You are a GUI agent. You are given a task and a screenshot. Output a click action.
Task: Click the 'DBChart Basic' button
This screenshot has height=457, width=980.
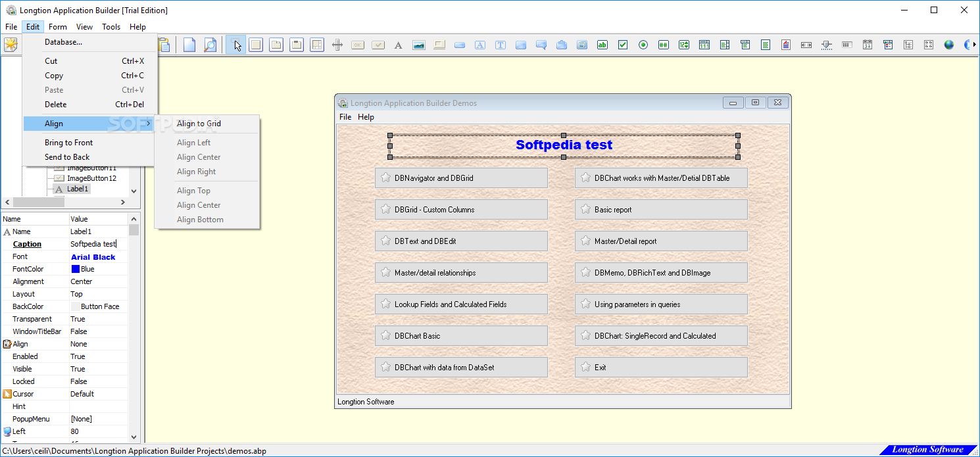461,336
